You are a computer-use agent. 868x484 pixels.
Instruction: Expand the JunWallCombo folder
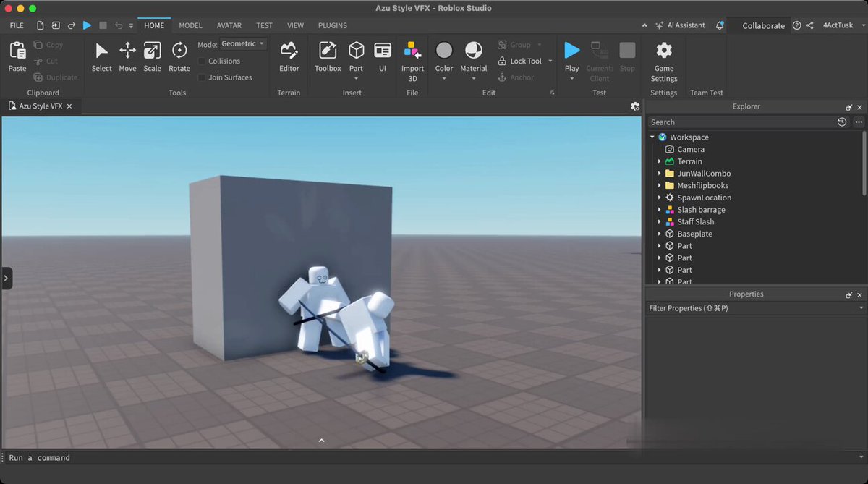659,174
